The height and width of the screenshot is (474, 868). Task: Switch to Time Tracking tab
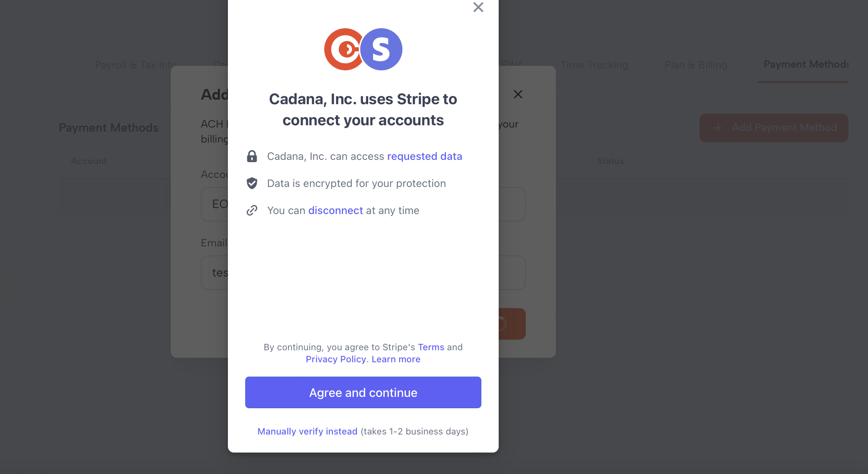click(x=594, y=65)
